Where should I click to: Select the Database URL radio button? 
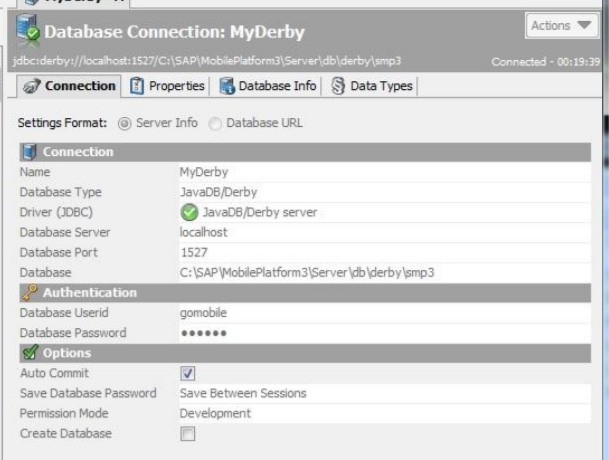[x=215, y=124]
